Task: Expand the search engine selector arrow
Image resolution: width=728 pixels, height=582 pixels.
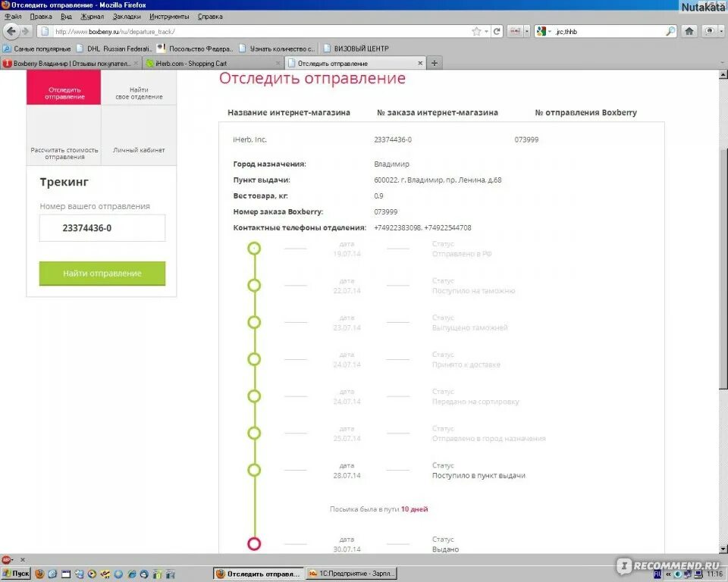Action: click(550, 32)
